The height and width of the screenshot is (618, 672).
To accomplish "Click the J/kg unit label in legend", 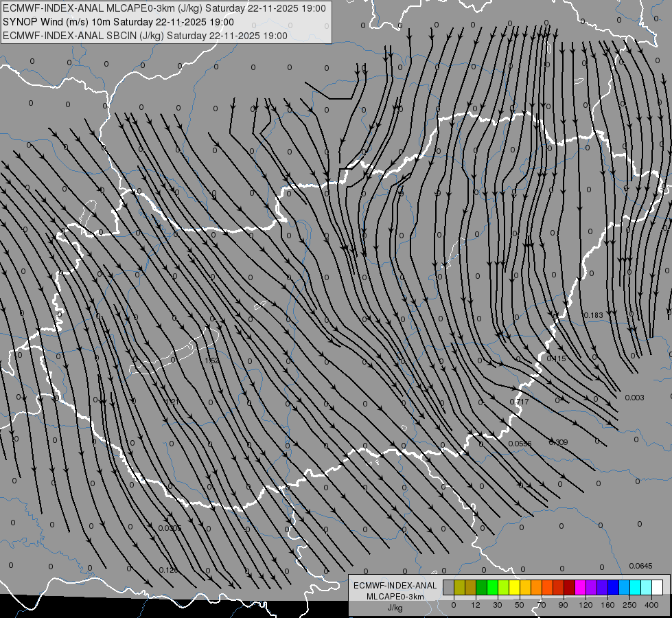I will pos(395,608).
